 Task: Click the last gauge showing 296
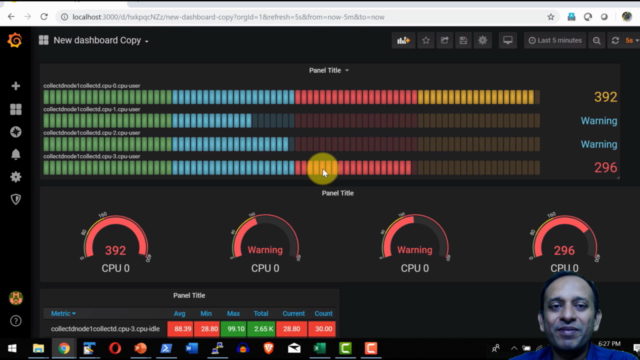coord(564,239)
